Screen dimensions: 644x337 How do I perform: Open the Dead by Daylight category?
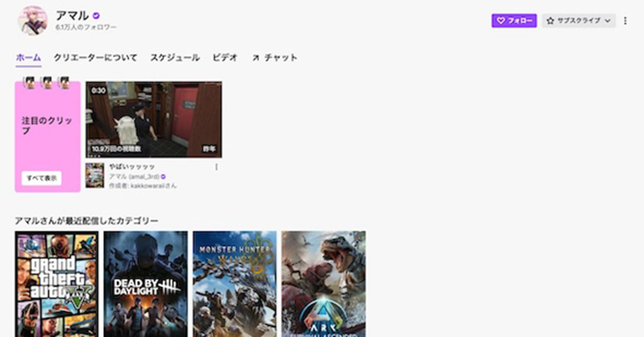pyautogui.click(x=145, y=284)
